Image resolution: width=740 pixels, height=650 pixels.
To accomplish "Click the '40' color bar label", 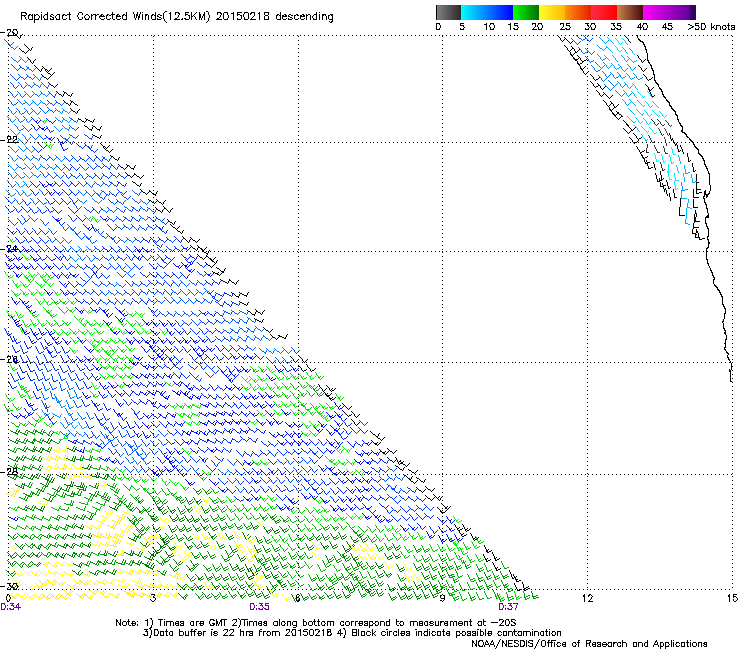I will click(642, 27).
